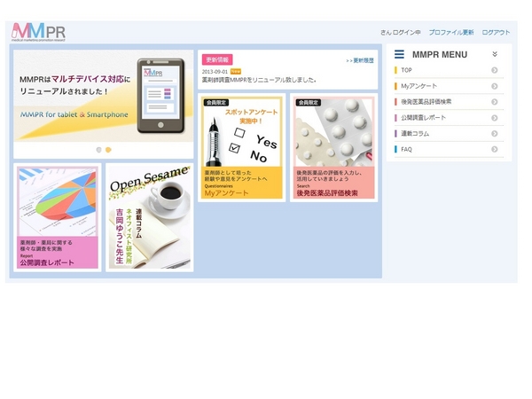Open the 更新履歴 link

click(x=360, y=60)
